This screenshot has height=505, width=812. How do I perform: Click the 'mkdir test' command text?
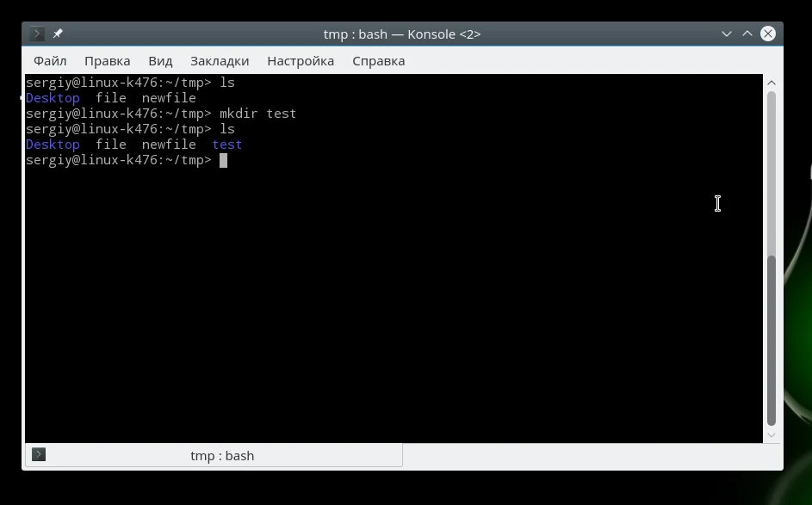257,114
